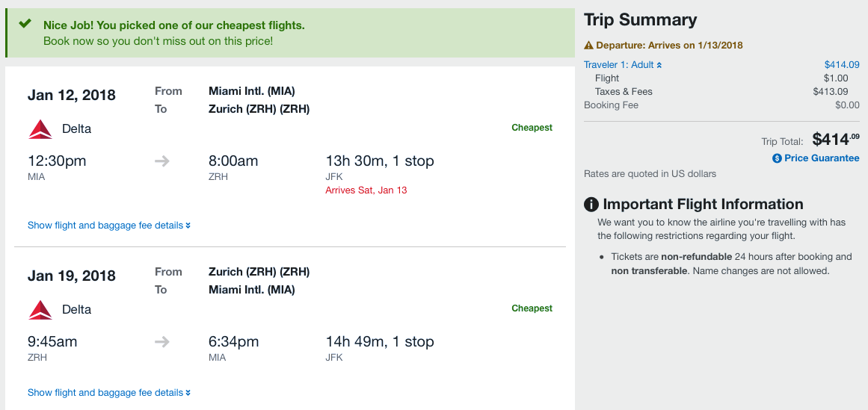Click Delta logo on Jan 19 flight
This screenshot has height=410, width=868.
pyautogui.click(x=40, y=310)
